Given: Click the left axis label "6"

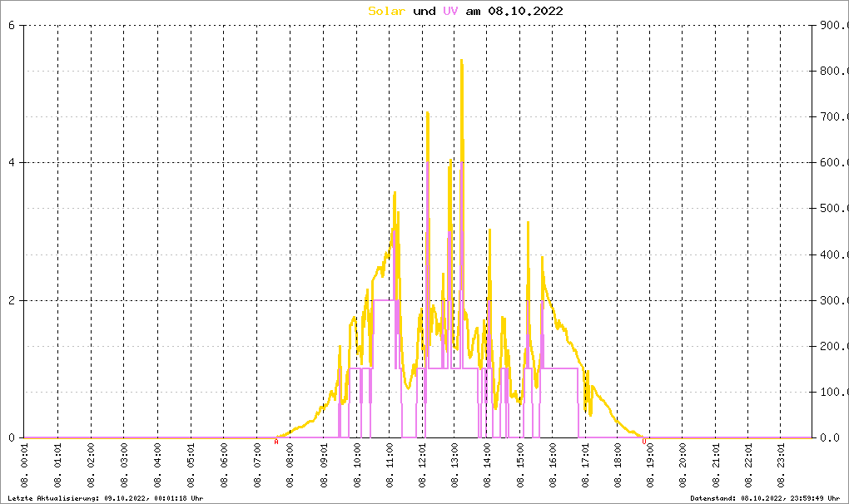Looking at the screenshot, I should point(12,25).
